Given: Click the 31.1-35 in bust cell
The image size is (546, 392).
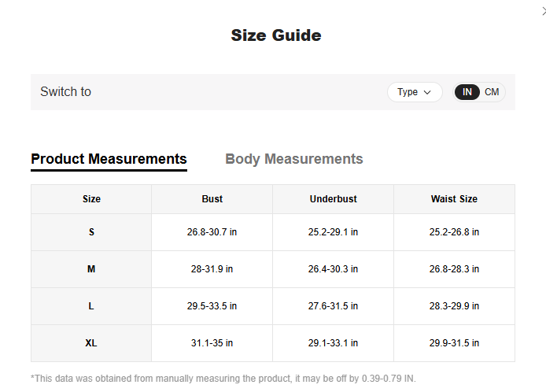Looking at the screenshot, I should click(212, 343).
